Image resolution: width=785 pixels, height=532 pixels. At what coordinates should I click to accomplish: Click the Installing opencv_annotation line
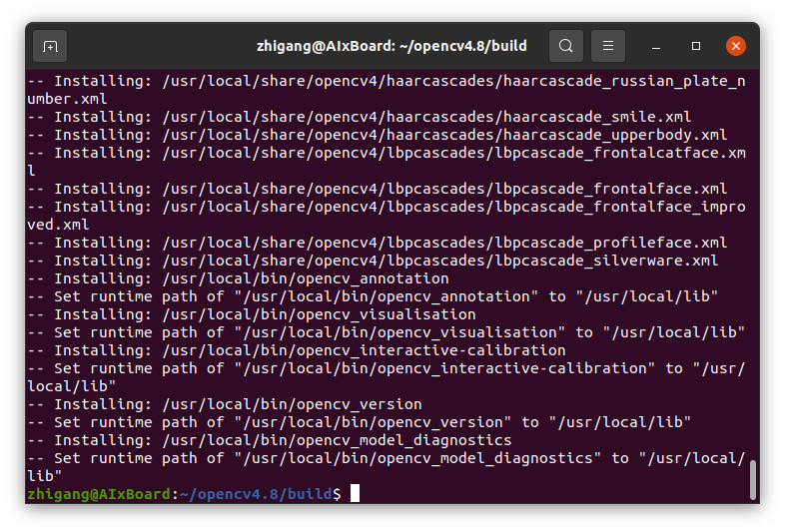238,278
